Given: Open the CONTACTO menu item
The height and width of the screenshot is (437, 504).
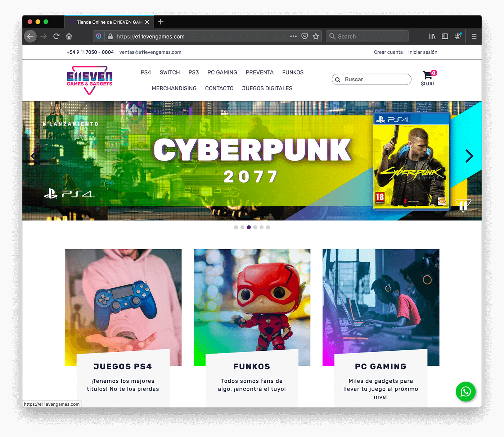Looking at the screenshot, I should (219, 88).
